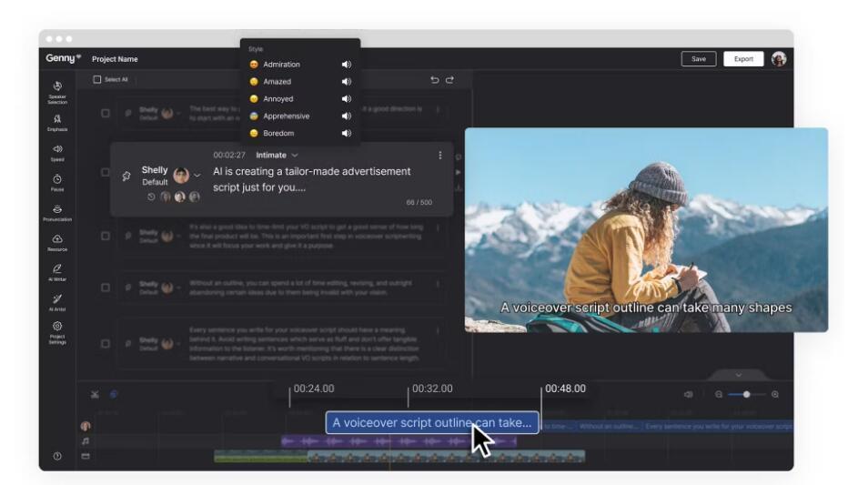Click the 00:32.00 timeline marker

(x=432, y=389)
